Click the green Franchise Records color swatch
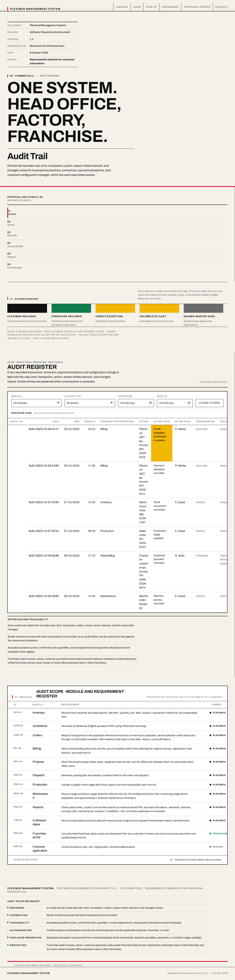 71,308
